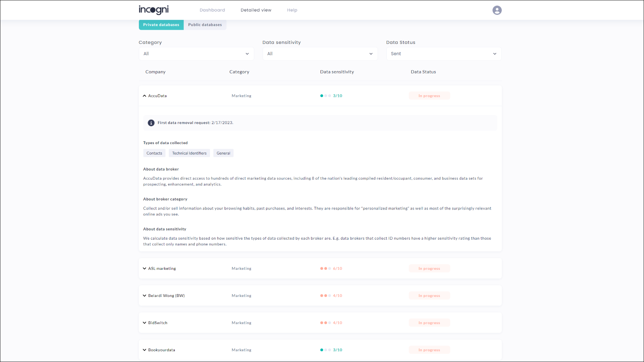Image resolution: width=644 pixels, height=362 pixels.
Task: Click Belardi Wong In progress badge
Action: (x=429, y=296)
